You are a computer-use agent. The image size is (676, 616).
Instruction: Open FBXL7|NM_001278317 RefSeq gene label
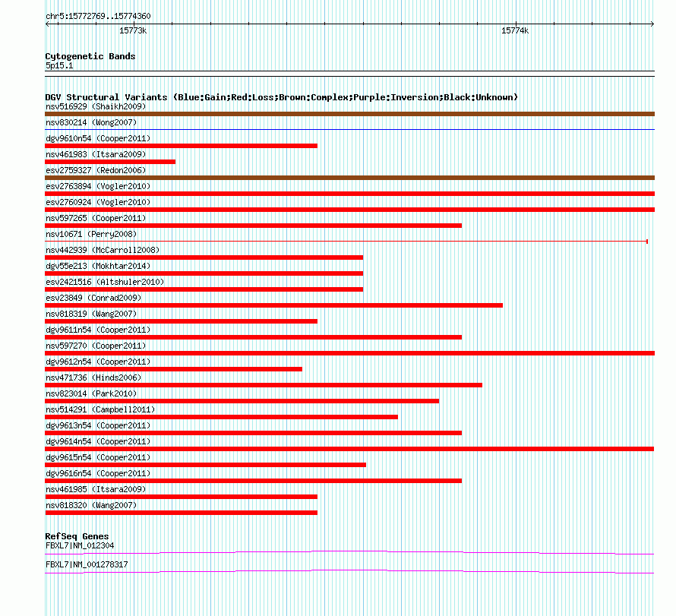[87, 564]
